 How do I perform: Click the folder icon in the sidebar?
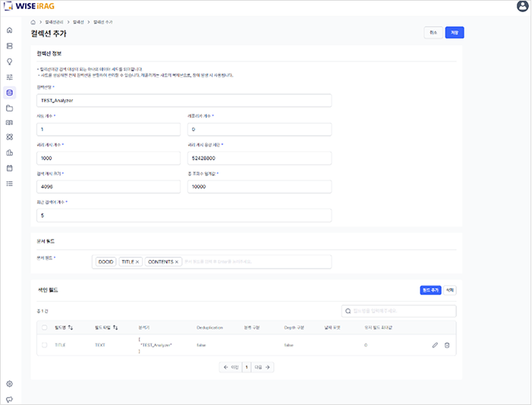pos(9,108)
